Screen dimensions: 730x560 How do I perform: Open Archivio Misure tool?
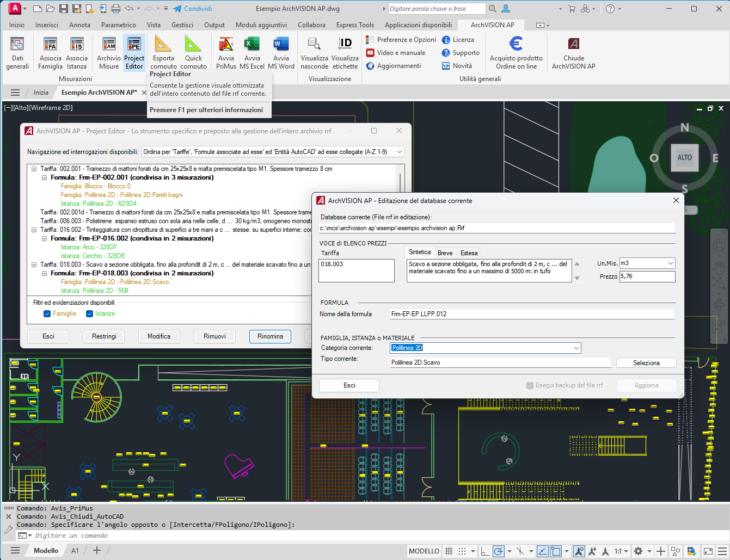point(109,53)
